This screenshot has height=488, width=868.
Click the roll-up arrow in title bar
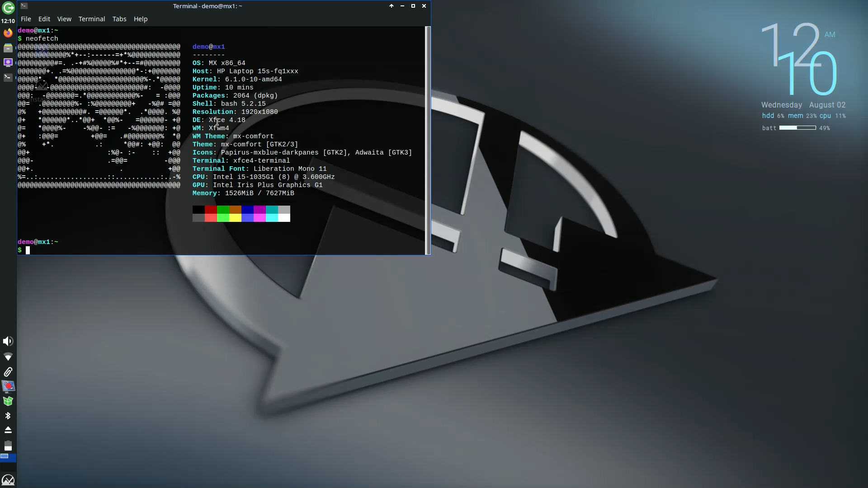[x=392, y=6]
